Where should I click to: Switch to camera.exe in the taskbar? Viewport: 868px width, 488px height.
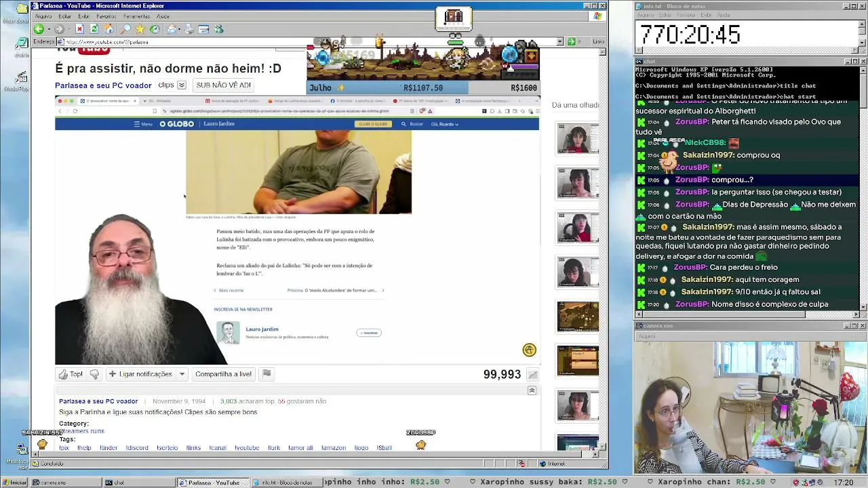pyautogui.click(x=66, y=483)
